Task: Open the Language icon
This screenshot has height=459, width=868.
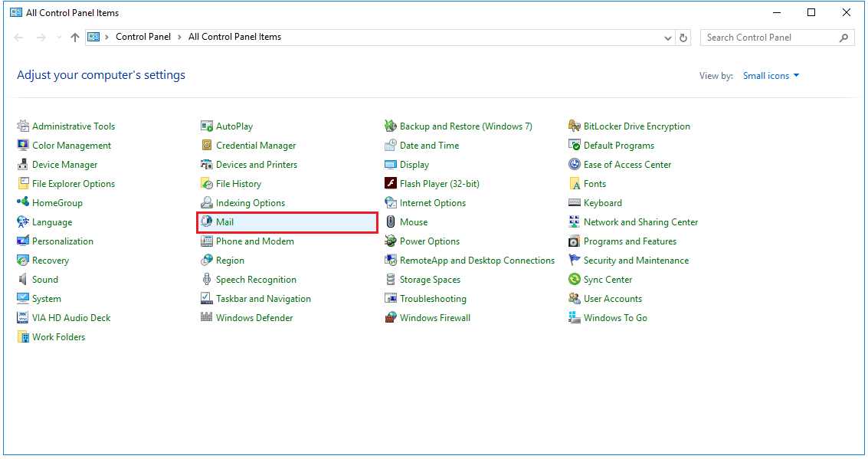Action: pos(23,222)
